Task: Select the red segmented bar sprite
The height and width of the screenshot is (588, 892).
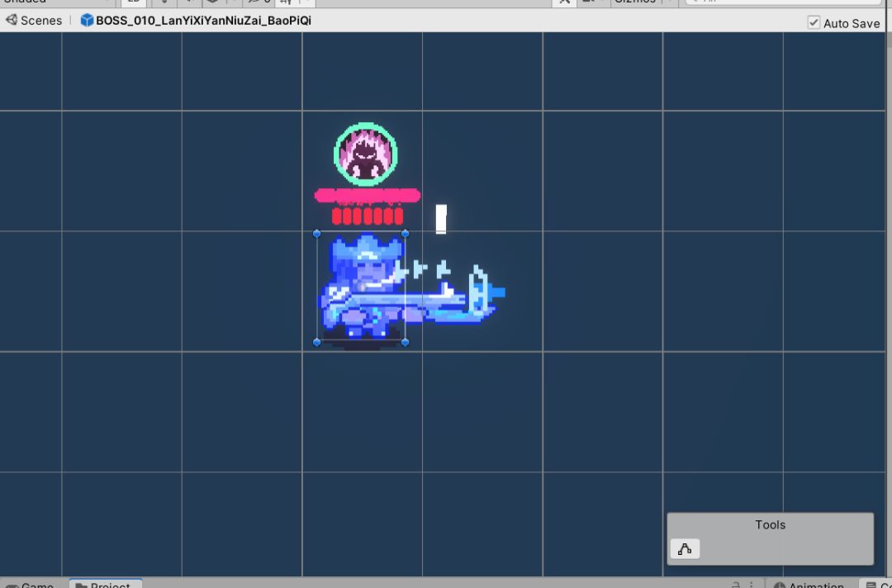Action: (368, 216)
